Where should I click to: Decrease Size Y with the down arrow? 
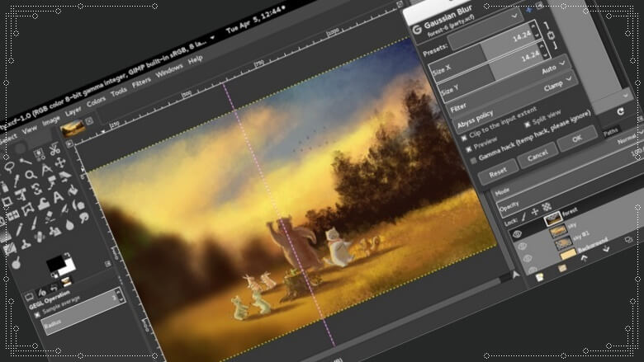click(545, 55)
